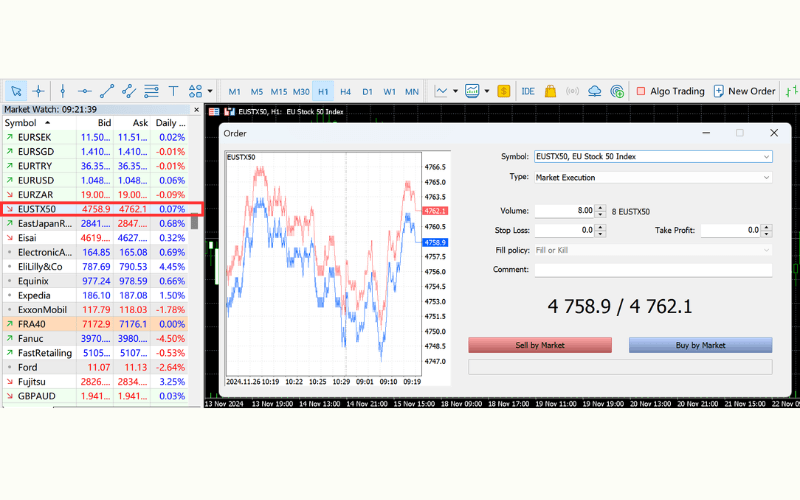Click the New Order toolbar button
This screenshot has width=800, height=500.
coord(745,91)
